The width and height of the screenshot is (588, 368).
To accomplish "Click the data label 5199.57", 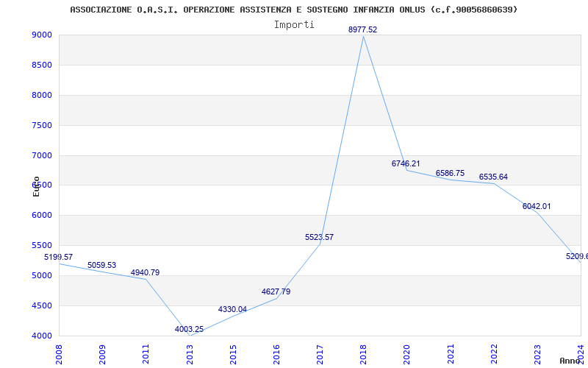I will pos(59,257).
